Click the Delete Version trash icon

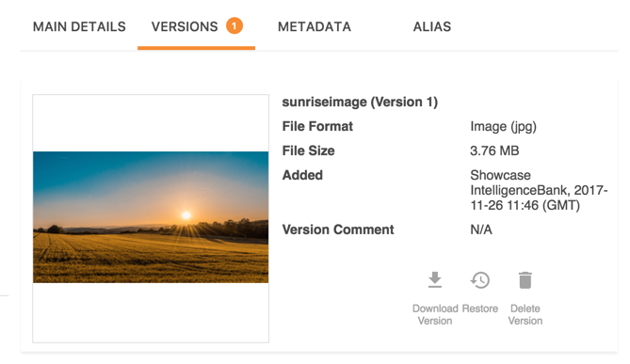pyautogui.click(x=525, y=280)
